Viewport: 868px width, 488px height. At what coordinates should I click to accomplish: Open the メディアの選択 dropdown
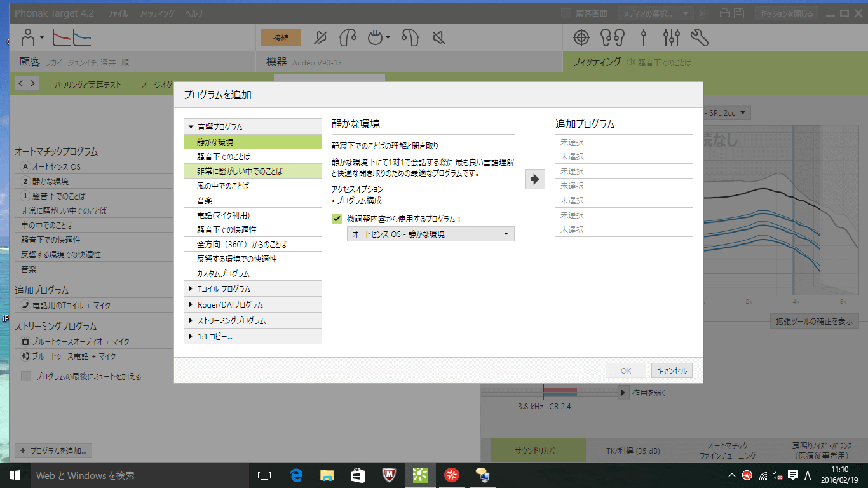[656, 13]
